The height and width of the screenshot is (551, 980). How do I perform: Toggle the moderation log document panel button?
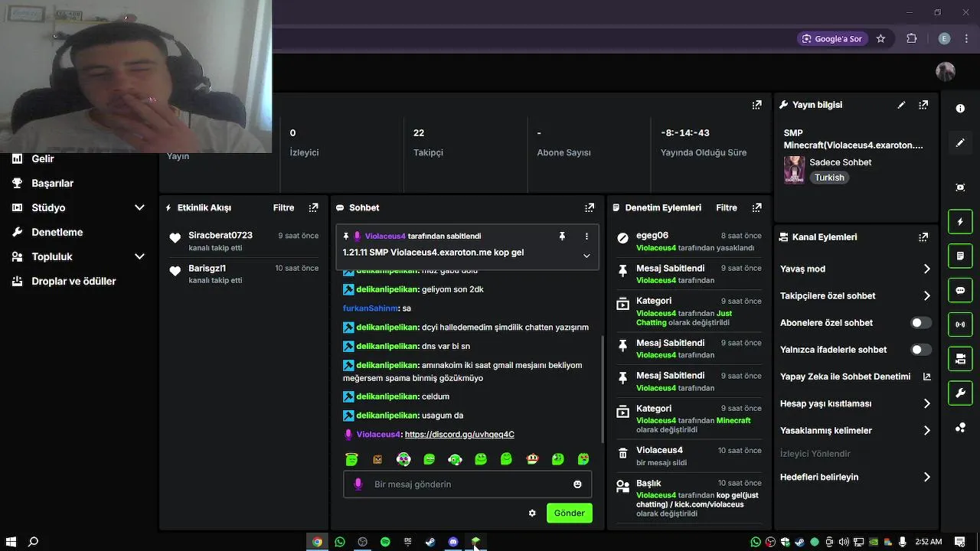point(960,256)
